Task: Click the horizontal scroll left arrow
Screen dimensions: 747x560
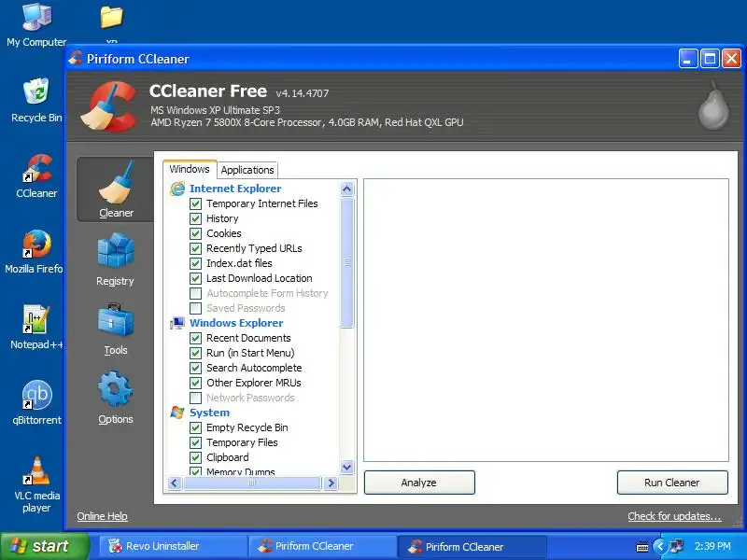Action: tap(175, 483)
